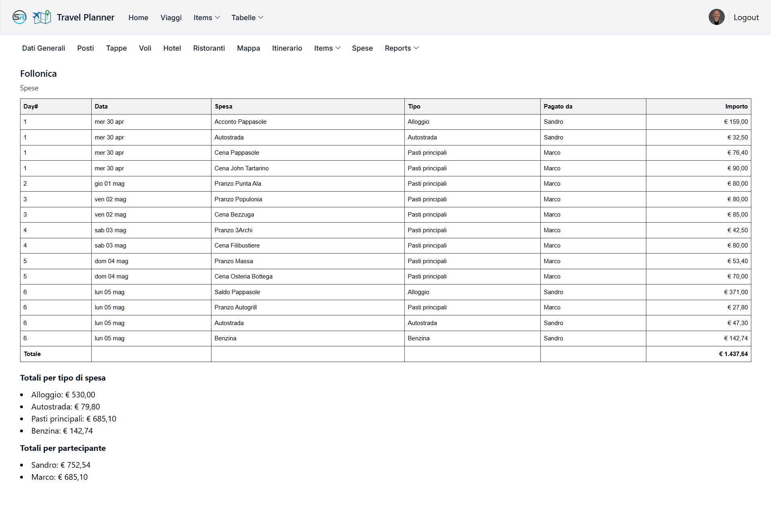
Task: Click the airplane map Travel Planner icon
Action: click(42, 17)
